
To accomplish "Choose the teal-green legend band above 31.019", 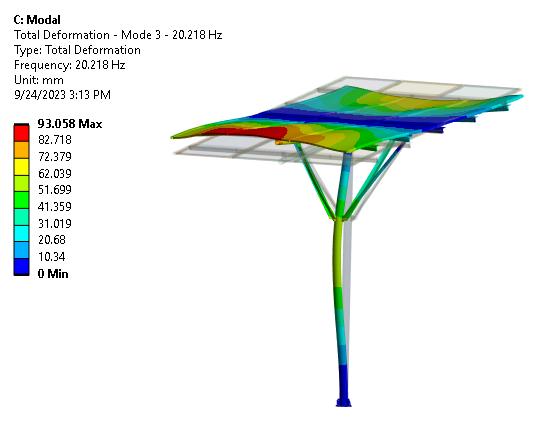I will tap(21, 217).
